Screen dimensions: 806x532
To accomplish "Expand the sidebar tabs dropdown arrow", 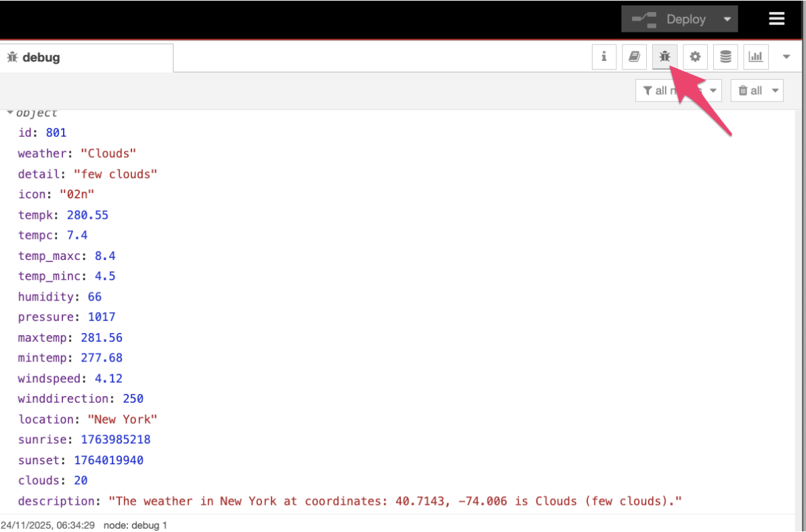I will (786, 57).
